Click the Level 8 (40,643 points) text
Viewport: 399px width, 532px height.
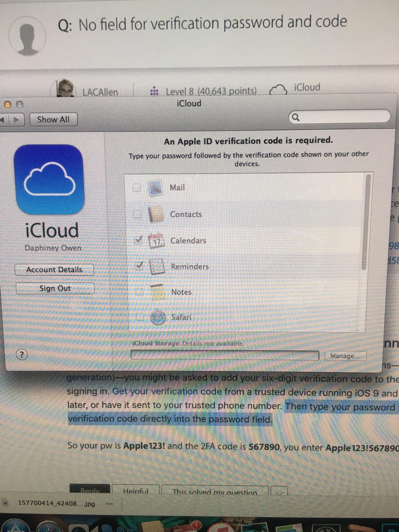[x=211, y=91]
